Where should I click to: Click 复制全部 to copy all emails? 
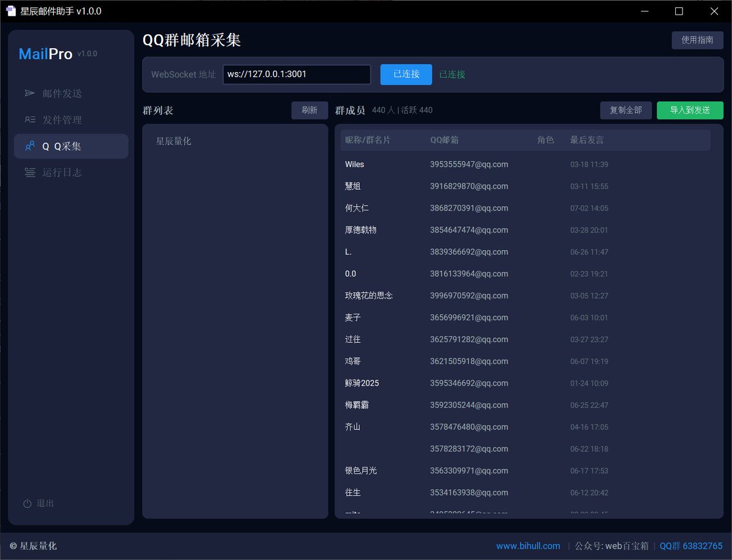[x=626, y=110]
